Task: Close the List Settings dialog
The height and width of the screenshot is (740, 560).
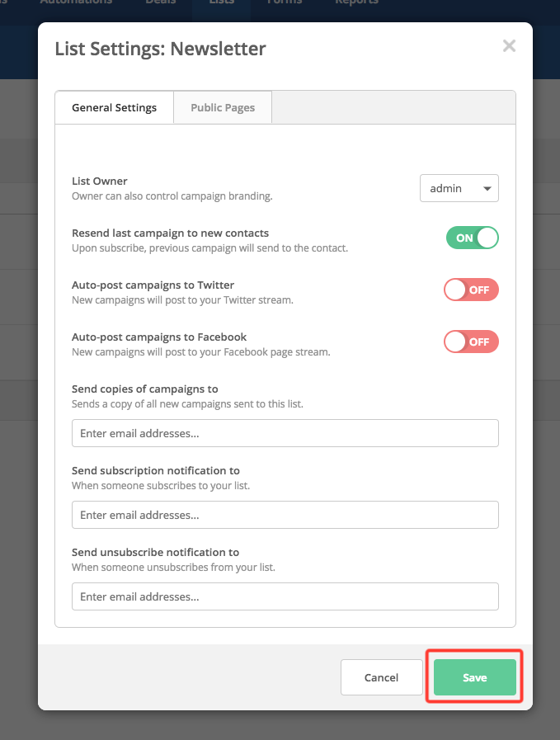Action: click(x=509, y=46)
